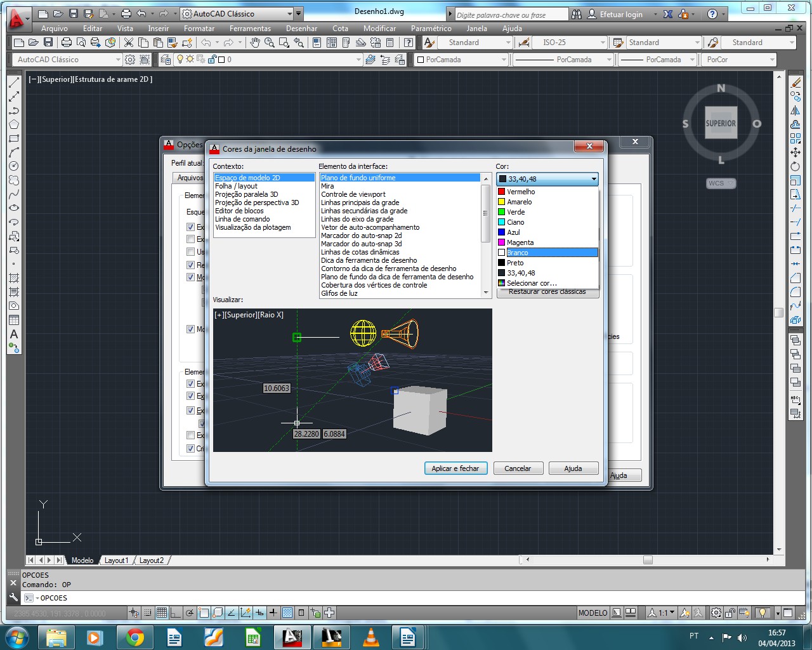Select the Table tool in draw toolbar

pos(14,320)
